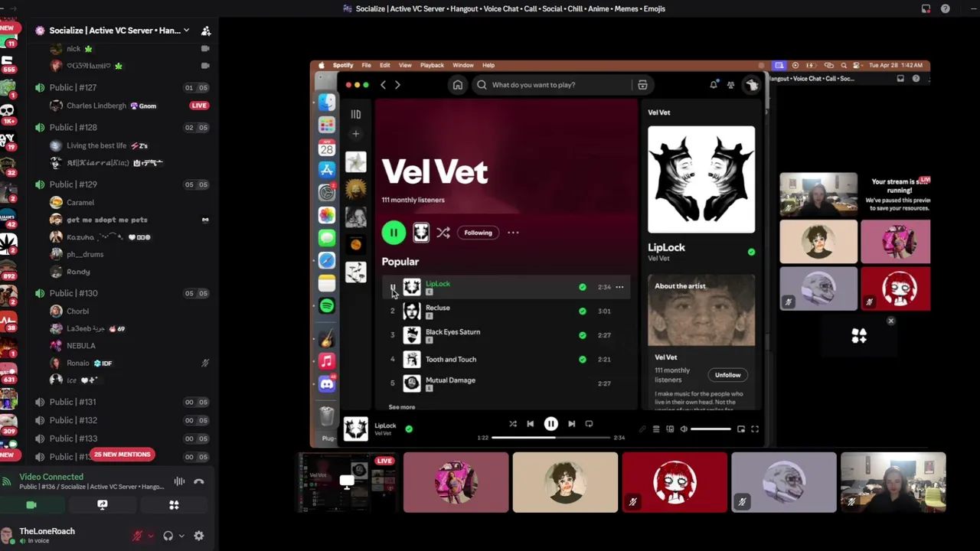Unmute microphone in Discord user panel
Viewport: 980px width, 551px height.
coord(138,536)
